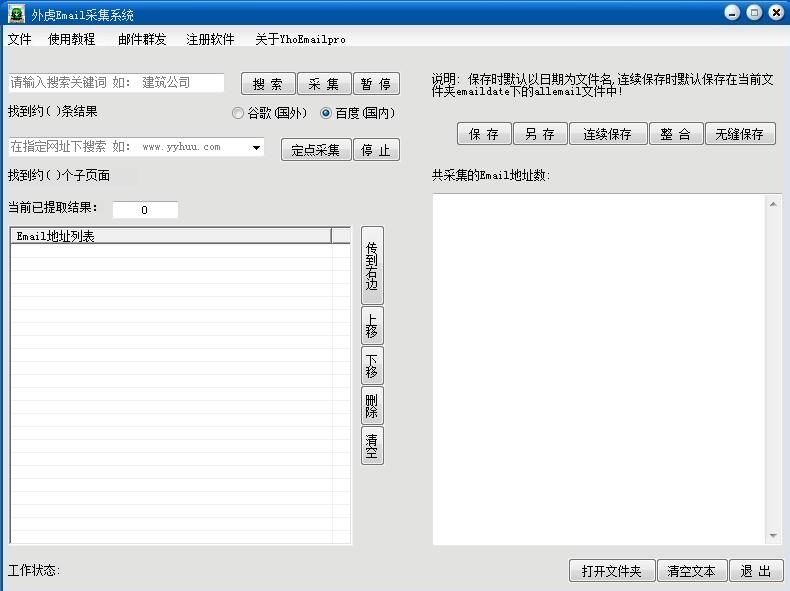Click the 采集 button
This screenshot has height=591, width=790.
[323, 84]
